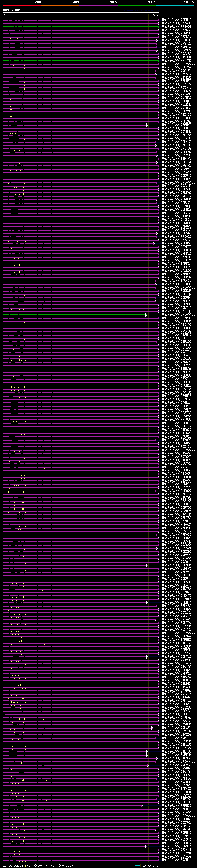
Task: Select the UniRef100_Q22168 label
Action: (x=177, y=501)
